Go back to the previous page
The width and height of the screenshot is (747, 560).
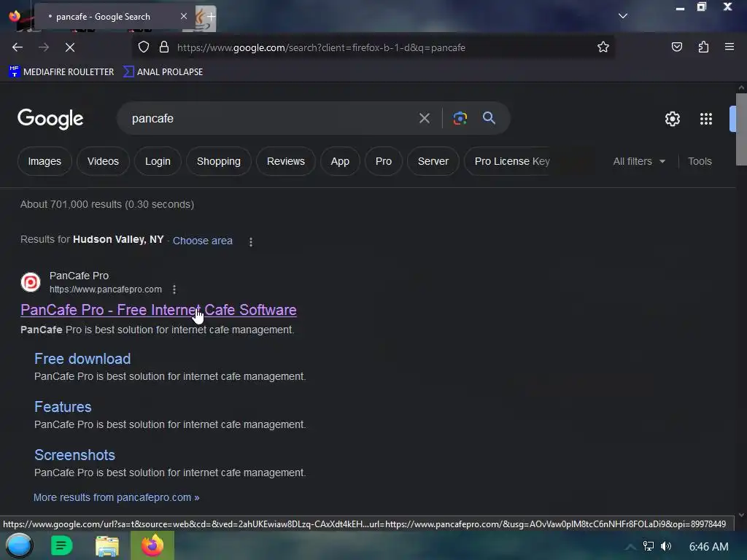(18, 47)
